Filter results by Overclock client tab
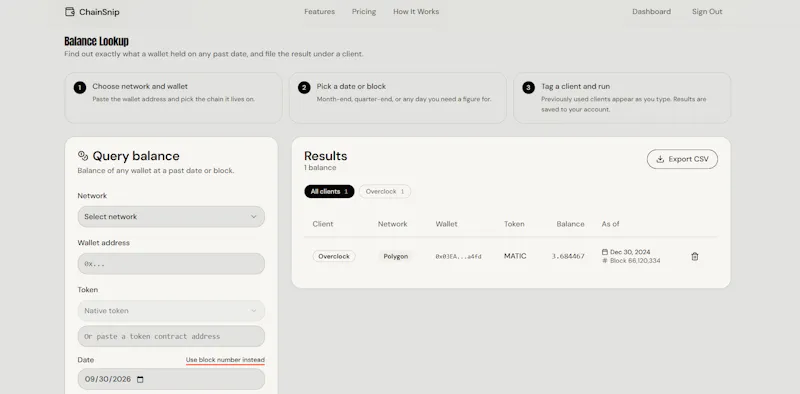 (385, 191)
